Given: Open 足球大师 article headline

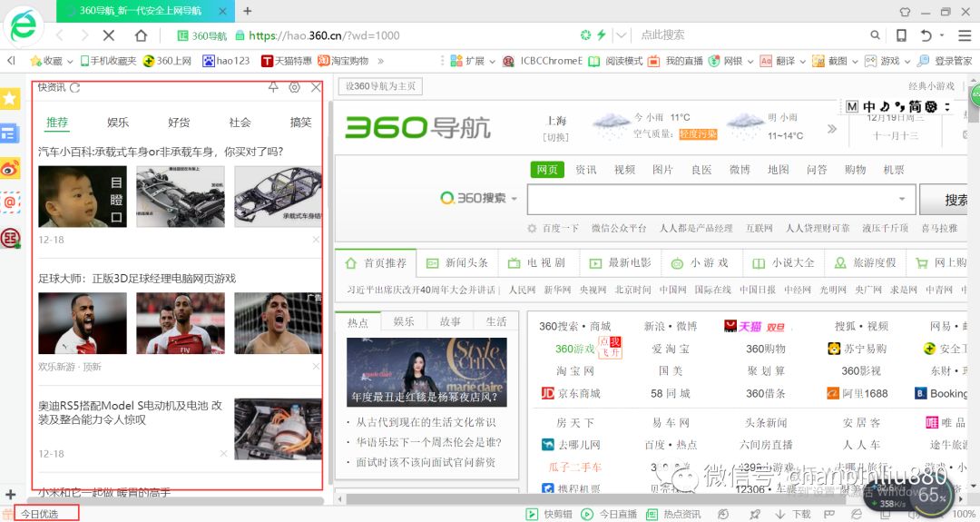Looking at the screenshot, I should [137, 278].
